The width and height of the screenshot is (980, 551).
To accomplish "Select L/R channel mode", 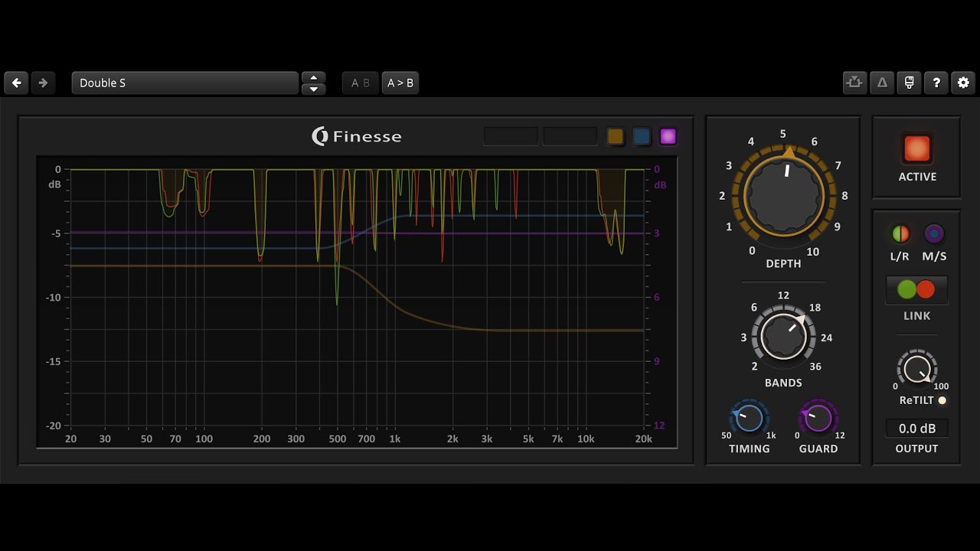I will tap(900, 233).
